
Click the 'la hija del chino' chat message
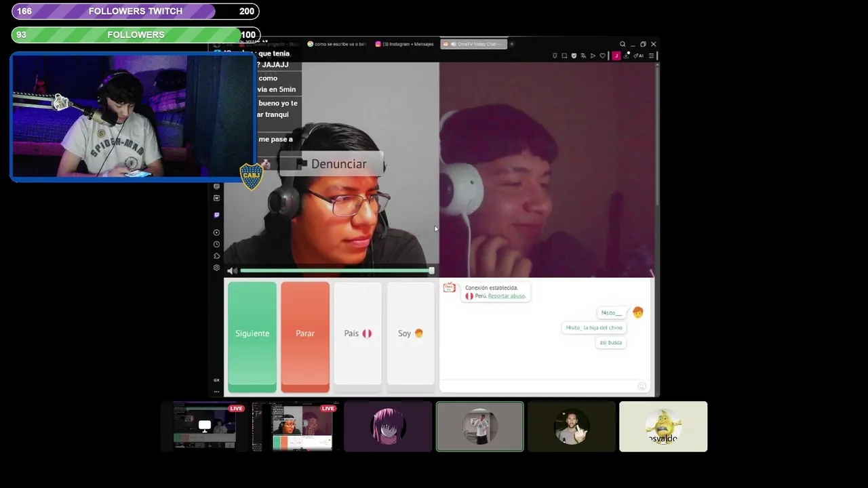594,327
